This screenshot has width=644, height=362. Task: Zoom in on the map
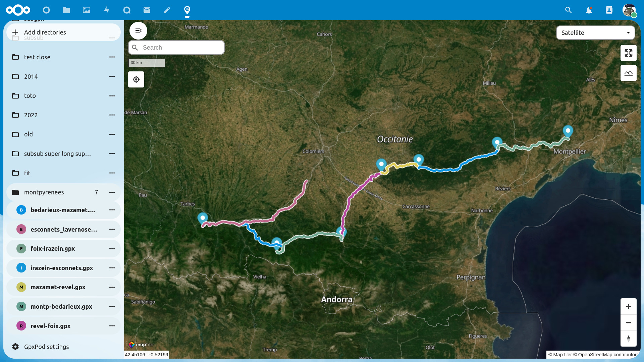pos(628,306)
